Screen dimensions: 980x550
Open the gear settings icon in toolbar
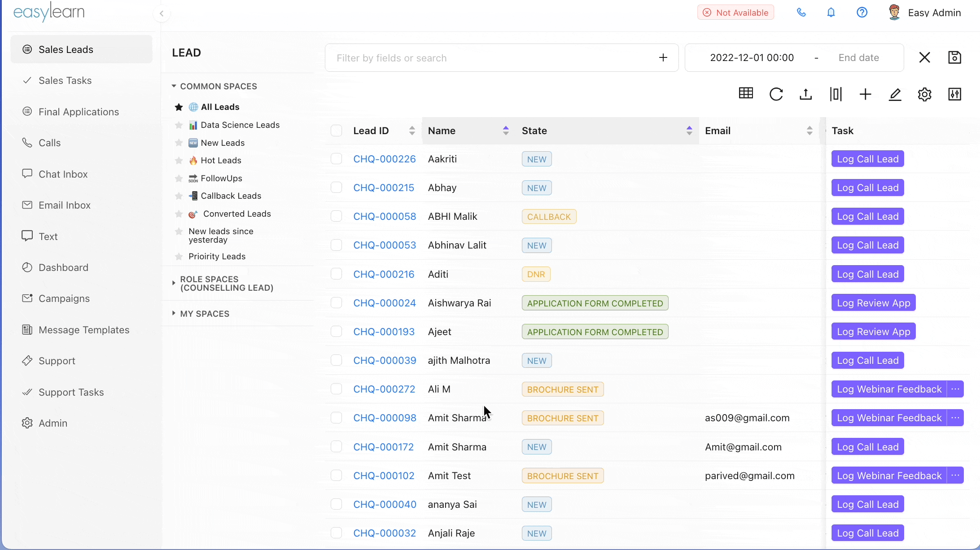[x=924, y=94]
